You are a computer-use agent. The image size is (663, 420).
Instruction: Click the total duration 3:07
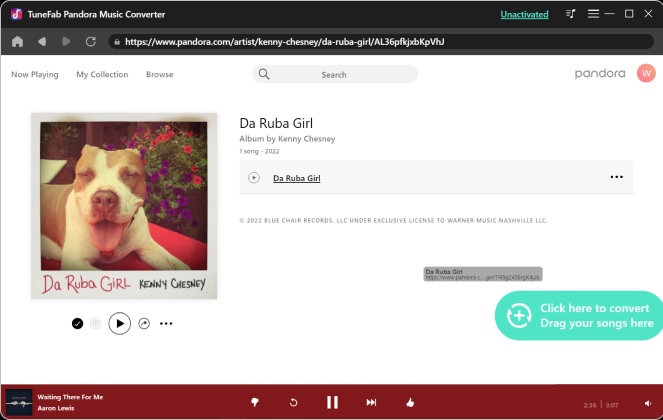(612, 405)
